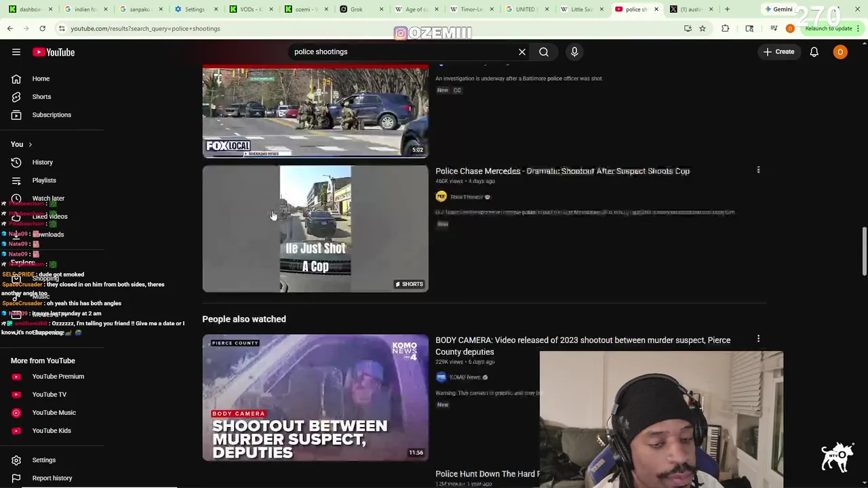
Task: Open 'Police Chase Mercedes' video title
Action: coord(562,171)
